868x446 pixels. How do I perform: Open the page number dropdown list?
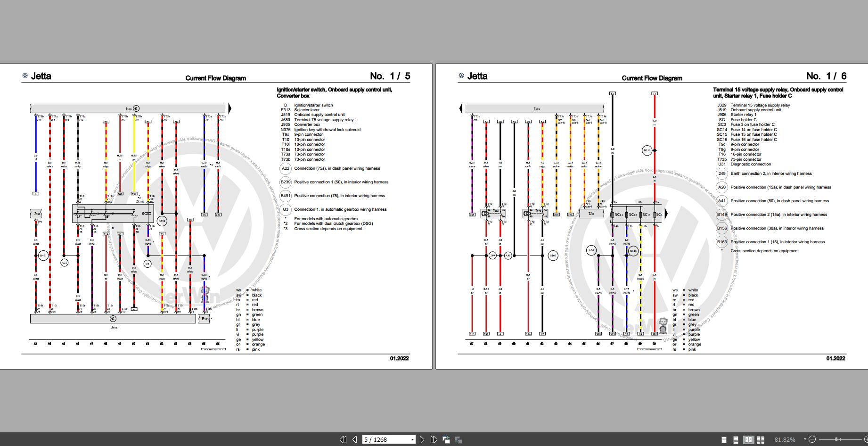pyautogui.click(x=412, y=439)
